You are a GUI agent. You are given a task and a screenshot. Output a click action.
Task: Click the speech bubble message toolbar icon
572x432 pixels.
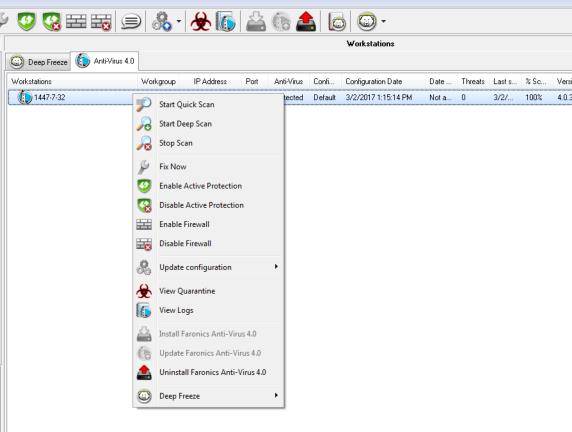coord(131,22)
